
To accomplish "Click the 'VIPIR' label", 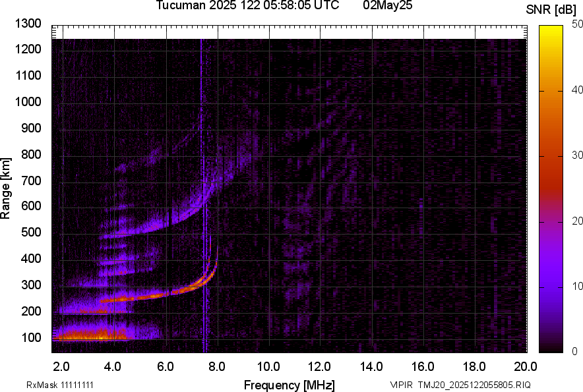I will pos(401,385).
